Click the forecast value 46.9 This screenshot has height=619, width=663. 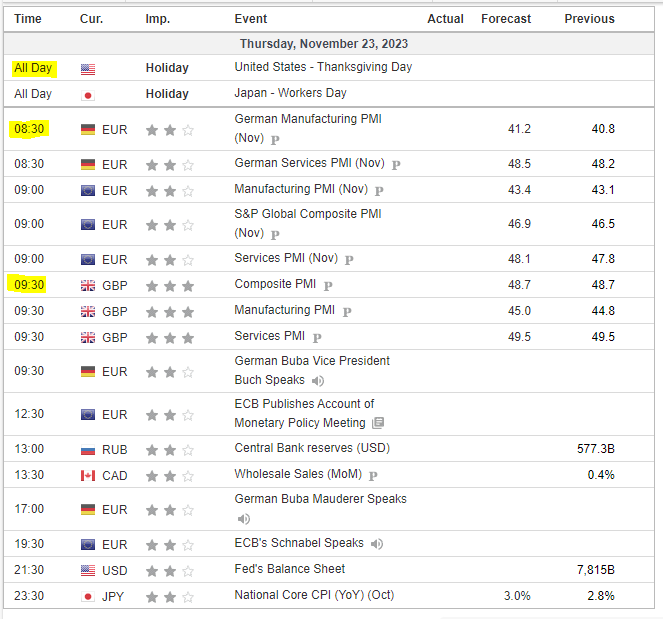click(519, 224)
